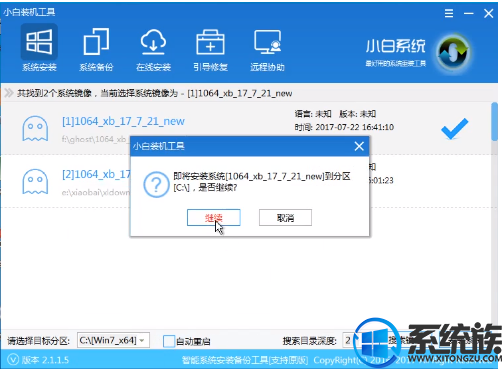Click the 小白系统 round logo
The width and height of the screenshot is (502, 371).
click(x=453, y=52)
